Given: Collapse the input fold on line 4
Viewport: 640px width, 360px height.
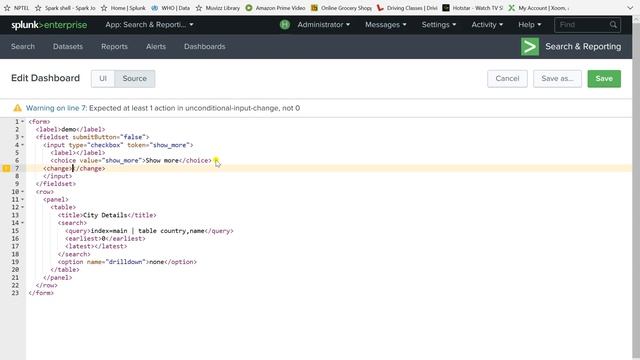Looking at the screenshot, I should pyautogui.click(x=22, y=145).
